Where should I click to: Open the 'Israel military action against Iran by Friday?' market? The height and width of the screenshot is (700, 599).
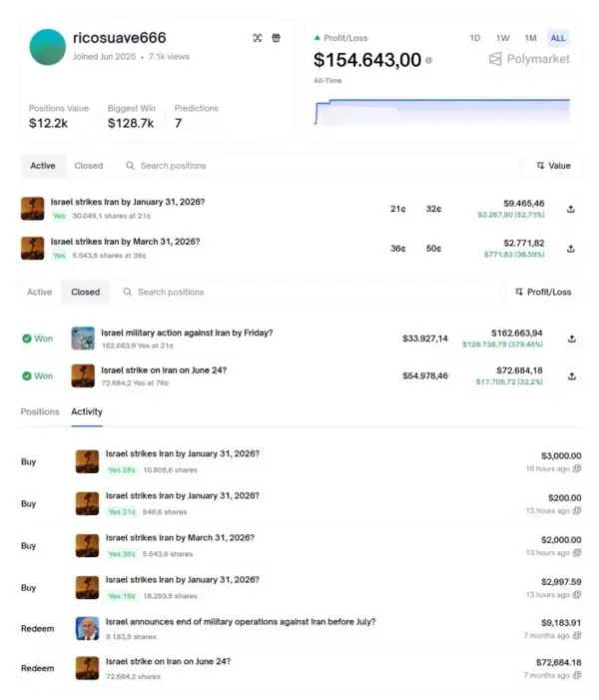[187, 333]
